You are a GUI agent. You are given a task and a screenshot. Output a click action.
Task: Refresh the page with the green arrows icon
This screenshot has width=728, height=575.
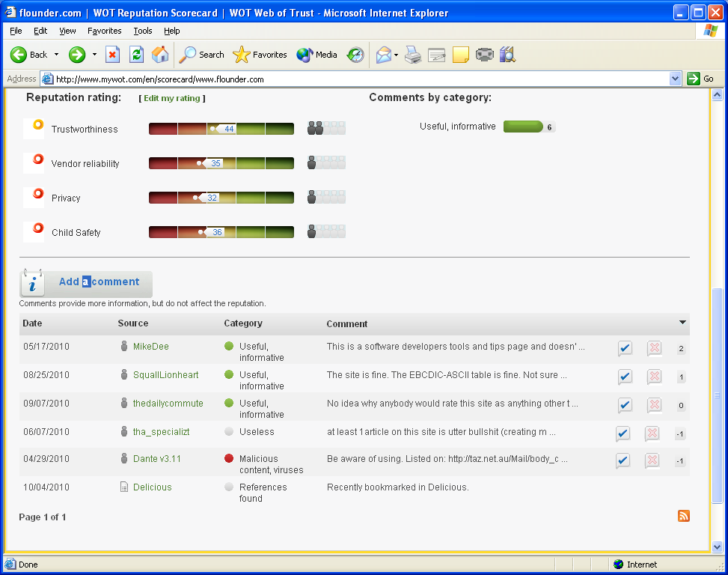[136, 55]
